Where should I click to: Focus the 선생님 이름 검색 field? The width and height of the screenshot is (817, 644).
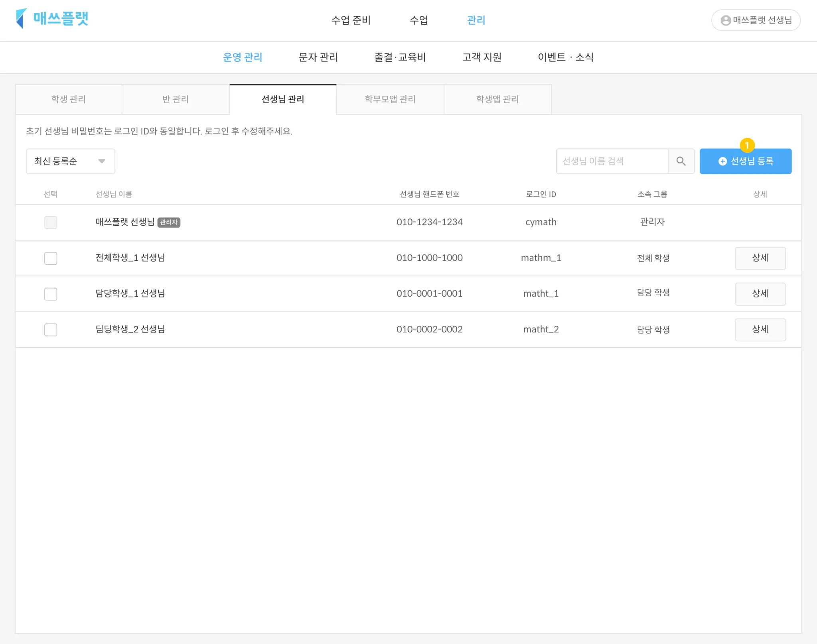click(x=612, y=161)
